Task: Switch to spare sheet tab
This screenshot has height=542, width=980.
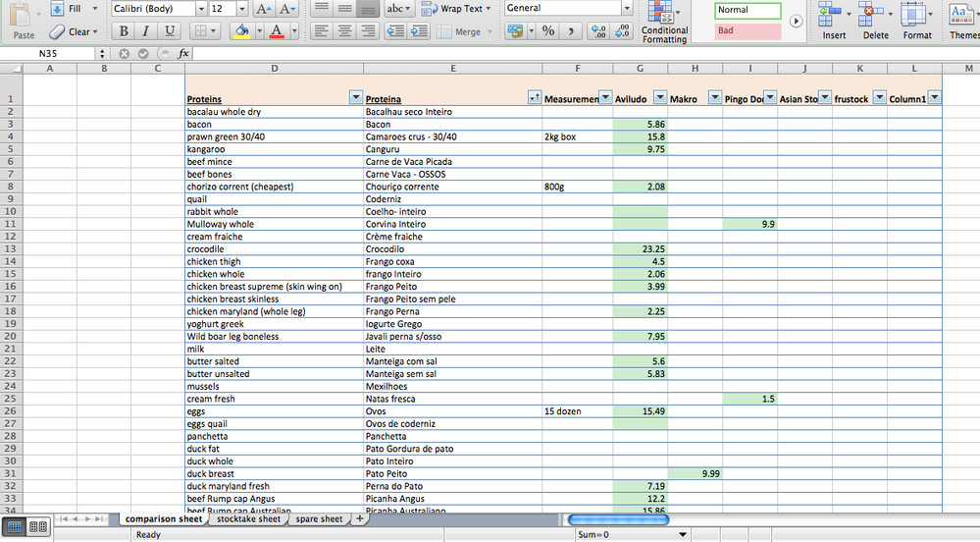Action: (320, 518)
